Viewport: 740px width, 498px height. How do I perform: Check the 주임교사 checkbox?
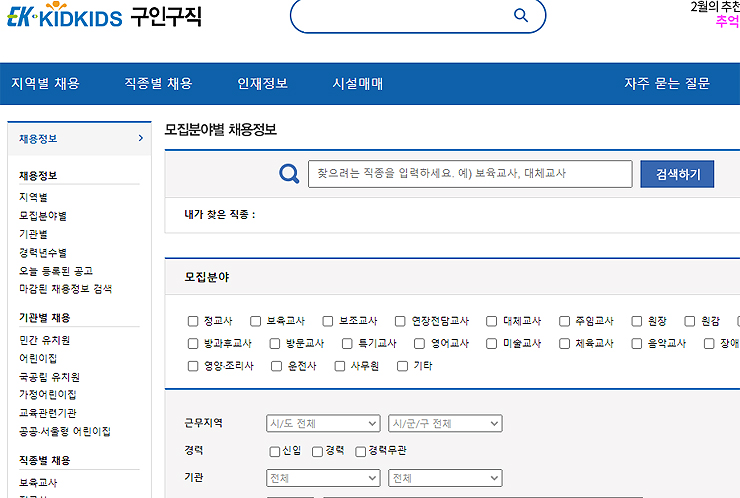coord(564,321)
